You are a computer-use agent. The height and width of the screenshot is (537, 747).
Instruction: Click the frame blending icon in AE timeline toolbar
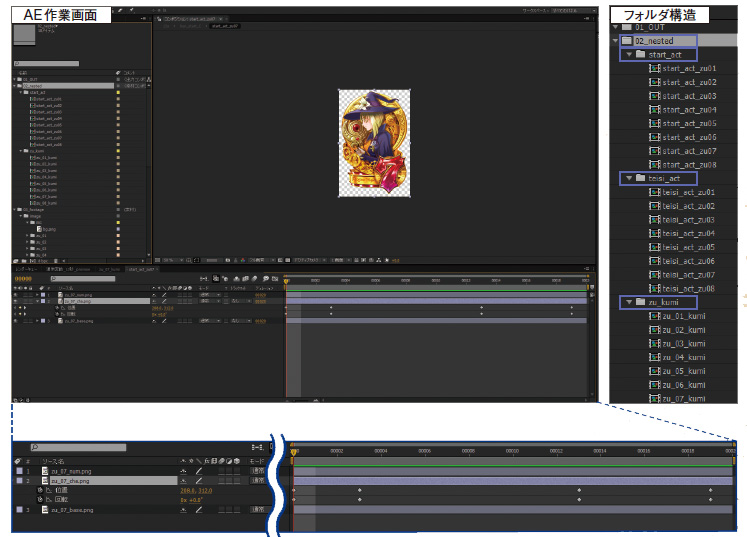coord(245,279)
